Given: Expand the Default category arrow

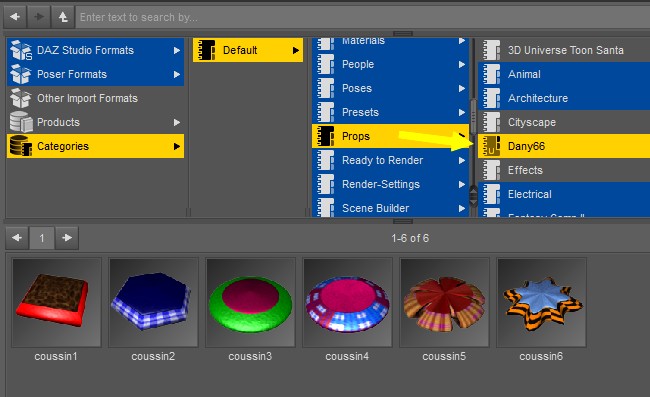Looking at the screenshot, I should pos(296,50).
